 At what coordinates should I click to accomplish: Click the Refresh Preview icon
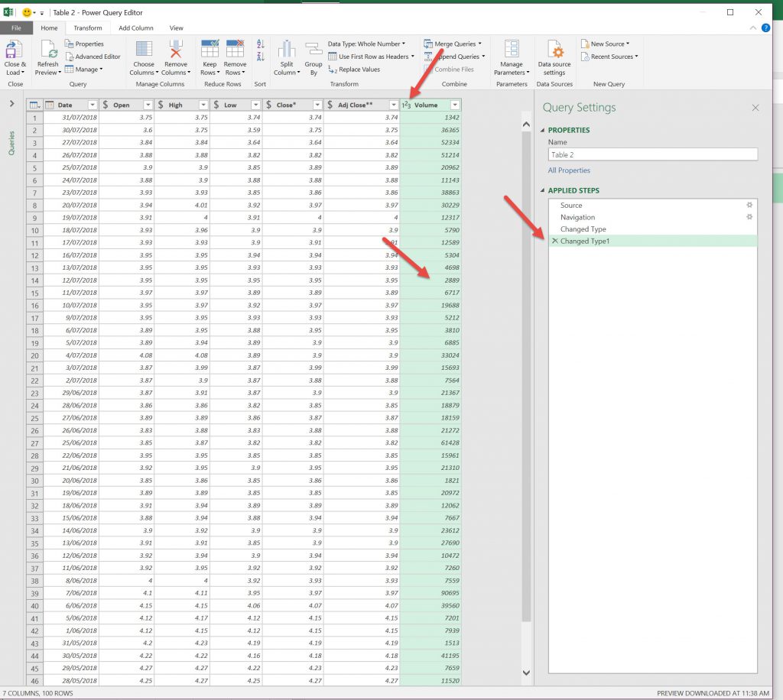47,50
